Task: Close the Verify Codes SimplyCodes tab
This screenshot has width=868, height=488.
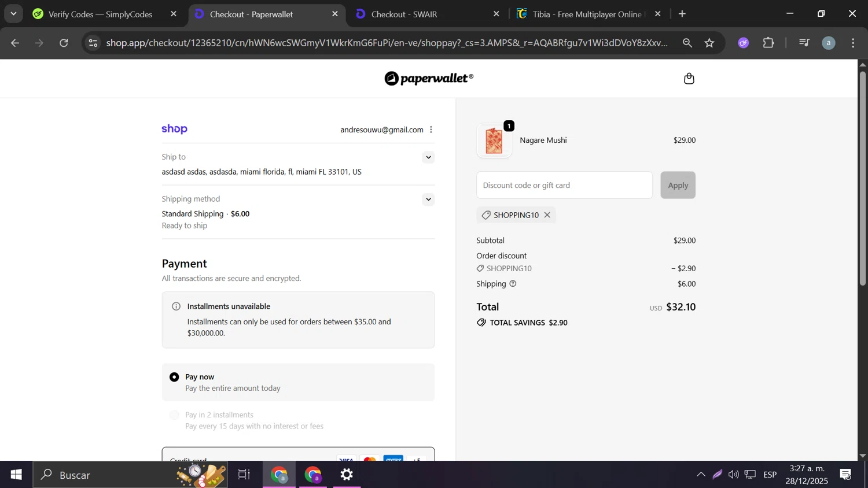Action: click(x=174, y=14)
